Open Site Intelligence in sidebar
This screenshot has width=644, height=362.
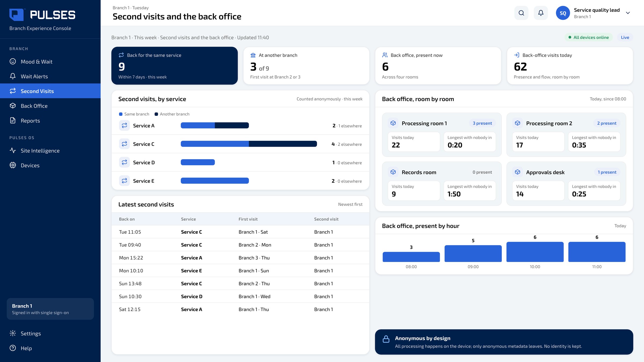50,150
